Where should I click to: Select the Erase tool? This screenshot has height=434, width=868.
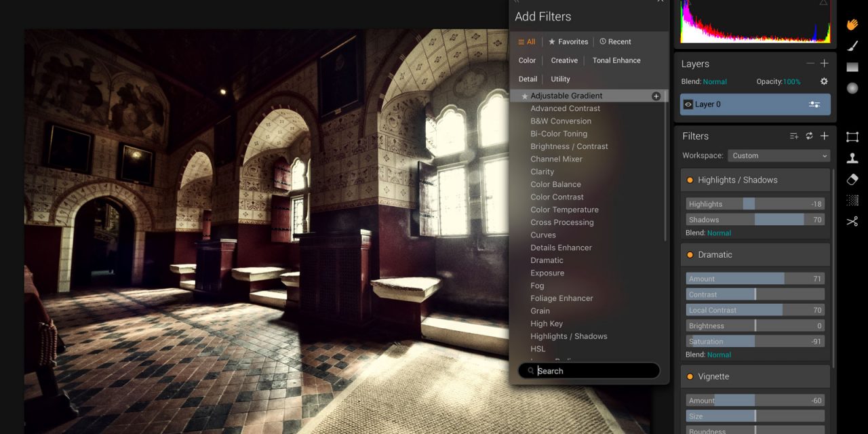852,179
